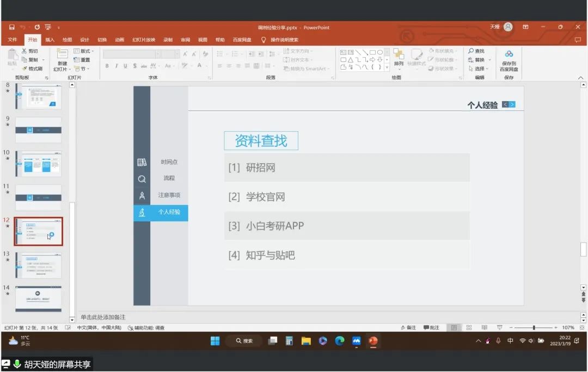This screenshot has width=588, height=372.
Task: Click the zoom slider in status bar
Action: click(x=534, y=328)
